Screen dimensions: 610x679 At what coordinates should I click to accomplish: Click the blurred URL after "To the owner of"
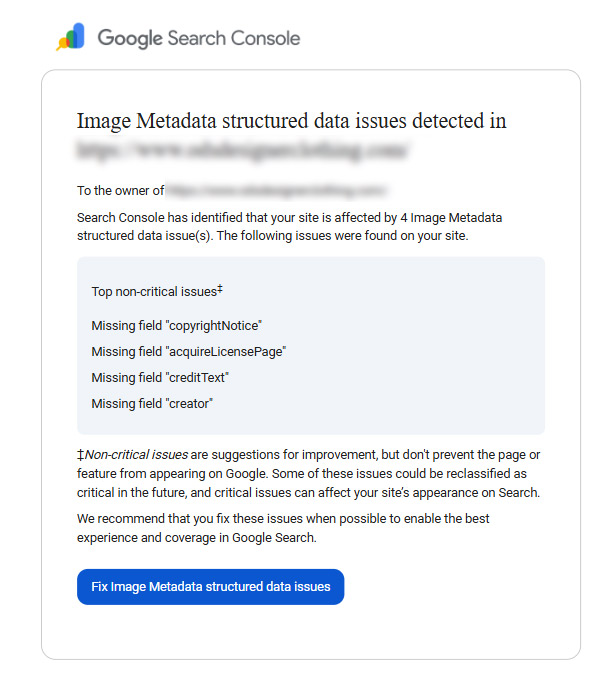(276, 190)
